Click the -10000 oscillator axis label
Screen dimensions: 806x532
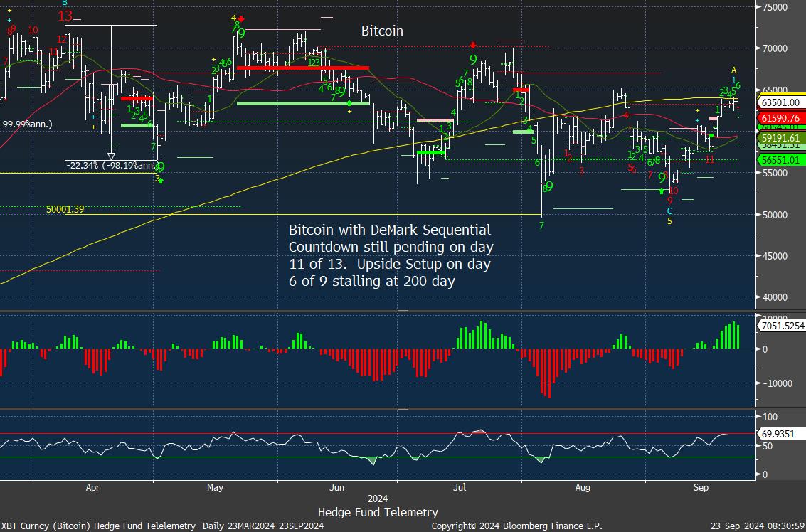point(779,383)
